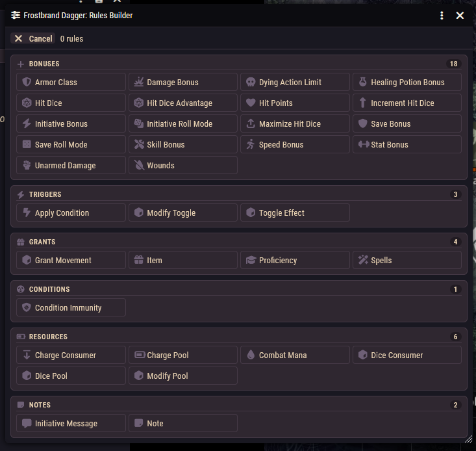Collapse the NOTES section header

coord(239,405)
